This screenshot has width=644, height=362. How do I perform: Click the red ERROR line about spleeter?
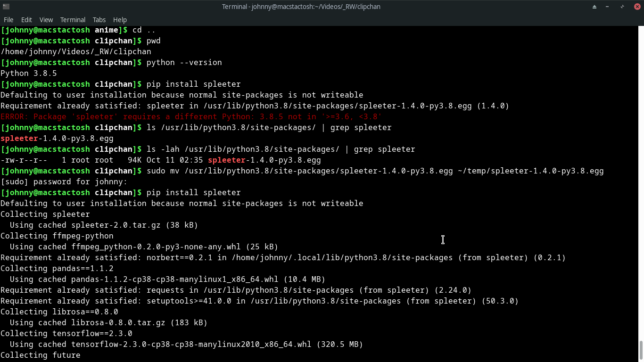191,116
